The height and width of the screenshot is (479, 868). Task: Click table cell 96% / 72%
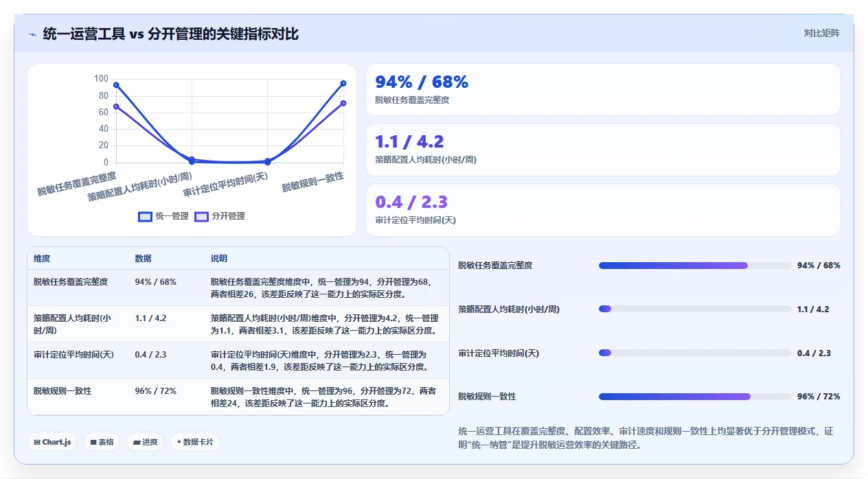[x=156, y=391]
